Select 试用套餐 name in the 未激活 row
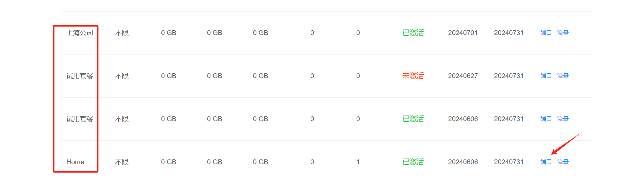This screenshot has width=644, height=183. tap(80, 76)
